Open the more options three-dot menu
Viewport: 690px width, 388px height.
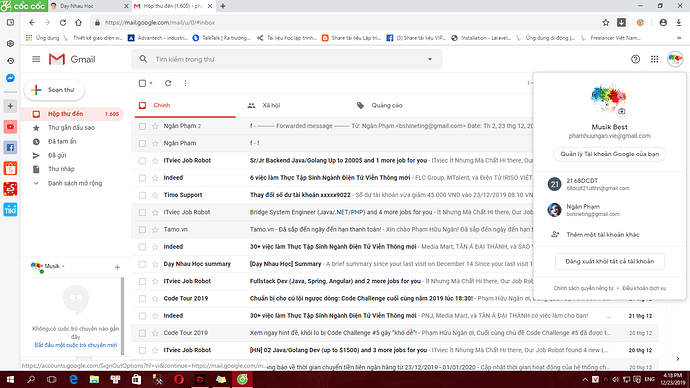pyautogui.click(x=185, y=83)
